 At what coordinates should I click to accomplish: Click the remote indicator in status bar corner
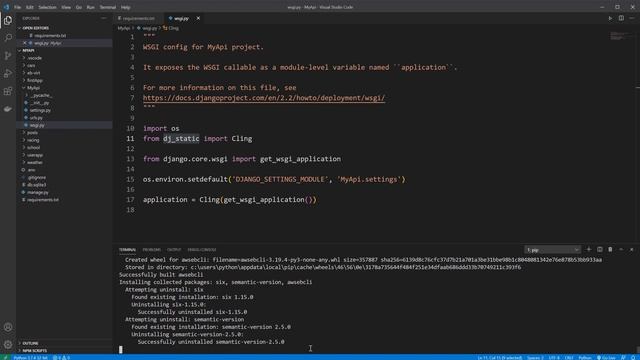pyautogui.click(x=5, y=358)
